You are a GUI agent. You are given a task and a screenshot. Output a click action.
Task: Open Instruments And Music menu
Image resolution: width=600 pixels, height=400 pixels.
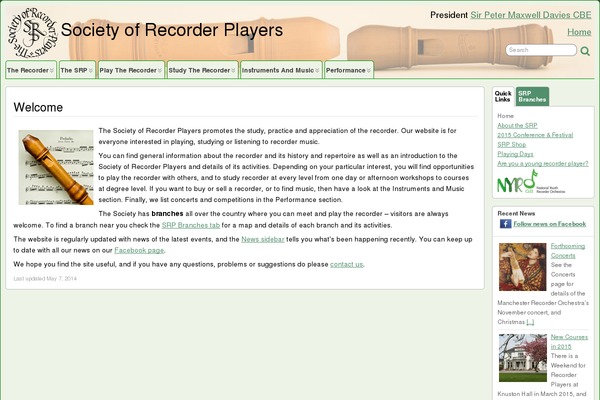click(x=281, y=70)
